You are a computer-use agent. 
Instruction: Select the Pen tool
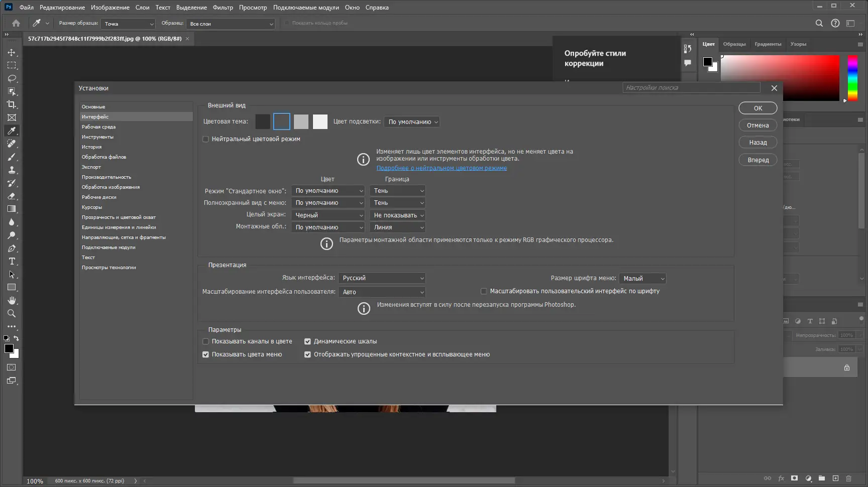point(12,248)
